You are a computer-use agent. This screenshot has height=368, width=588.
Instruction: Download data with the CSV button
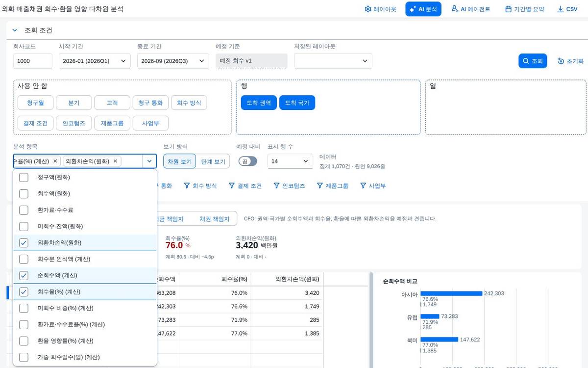567,9
